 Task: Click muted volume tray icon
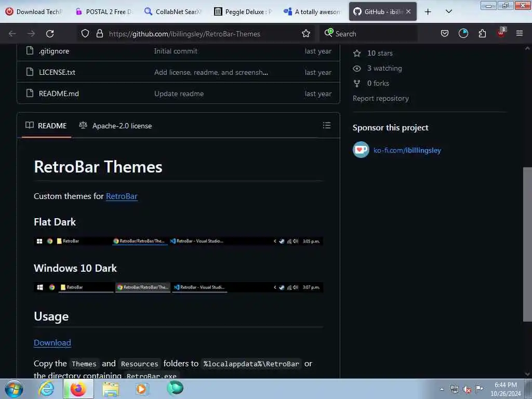(x=467, y=390)
